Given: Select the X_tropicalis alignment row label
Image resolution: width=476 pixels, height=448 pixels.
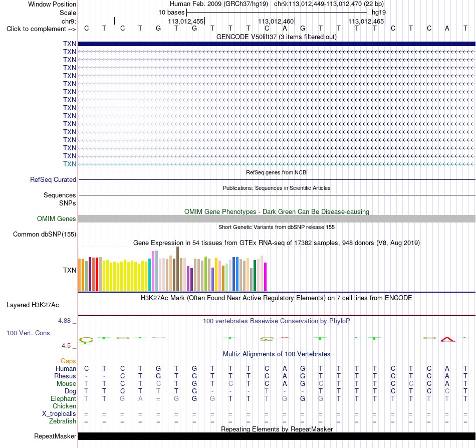Looking at the screenshot, I should point(59,414).
